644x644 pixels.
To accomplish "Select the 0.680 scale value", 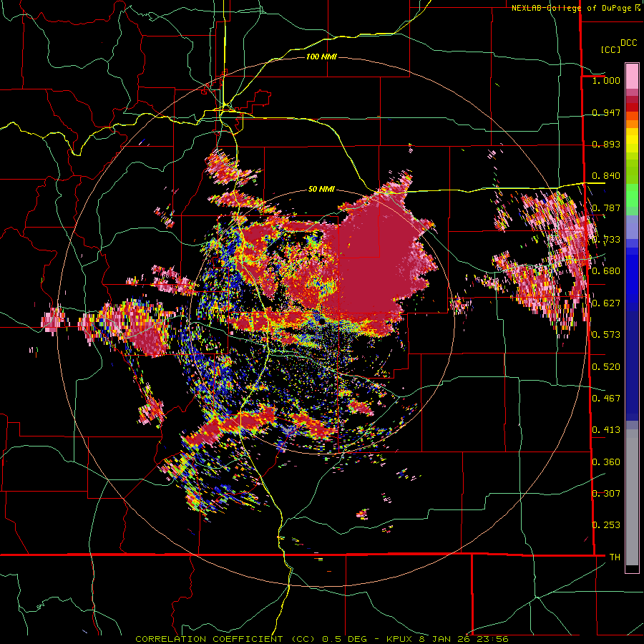I will point(606,271).
